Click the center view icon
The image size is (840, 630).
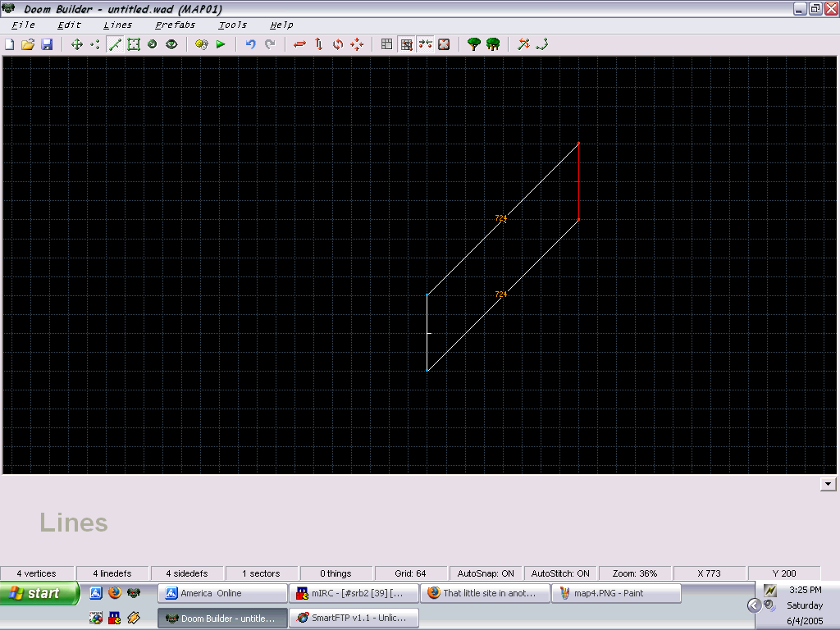(x=444, y=44)
